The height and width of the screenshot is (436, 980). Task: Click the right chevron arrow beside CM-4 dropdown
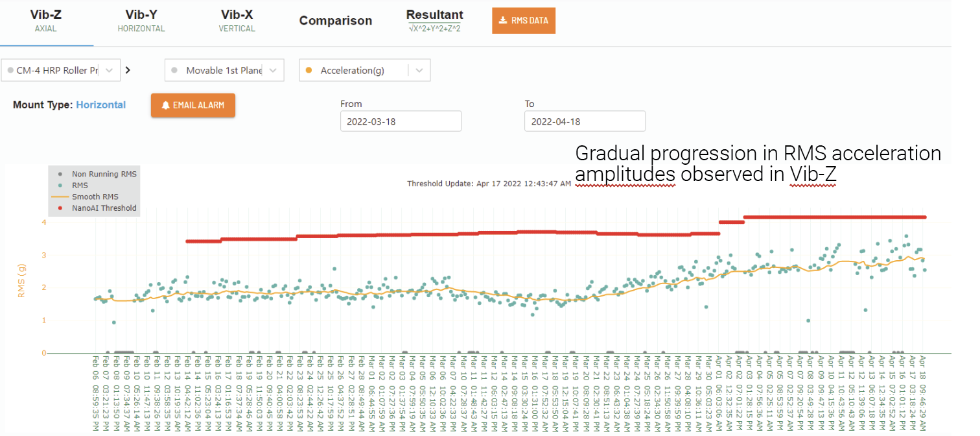tap(128, 71)
